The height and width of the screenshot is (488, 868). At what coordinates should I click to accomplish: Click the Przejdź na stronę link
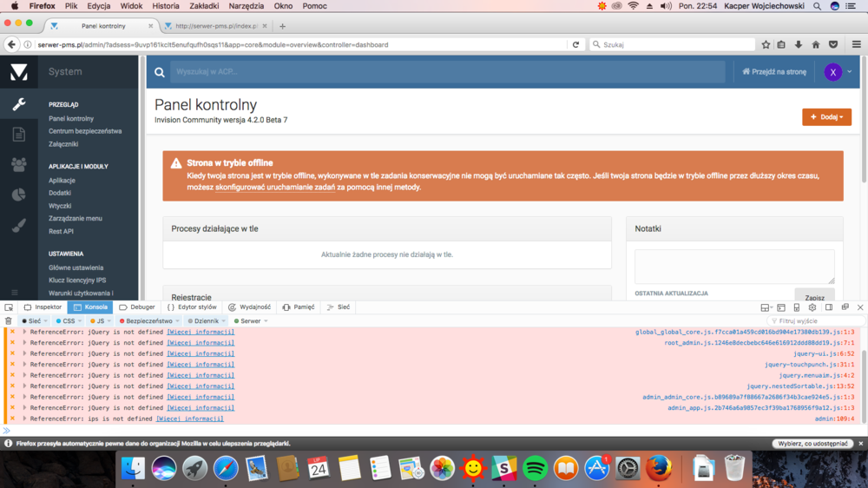click(x=774, y=72)
